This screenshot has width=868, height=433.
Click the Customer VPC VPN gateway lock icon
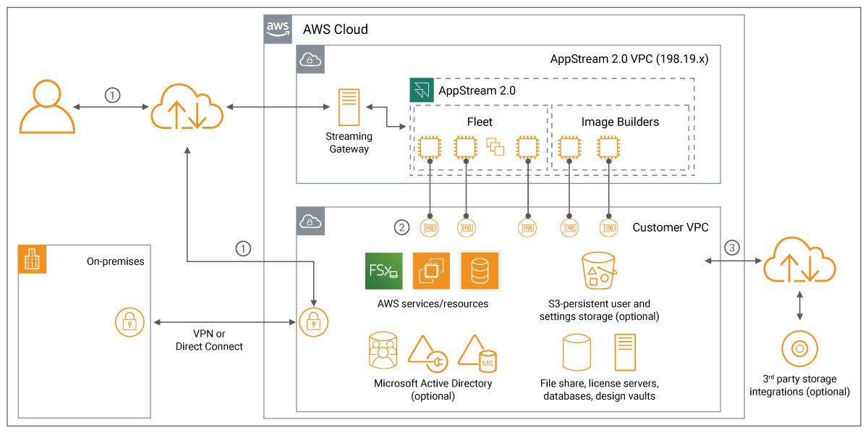click(313, 323)
